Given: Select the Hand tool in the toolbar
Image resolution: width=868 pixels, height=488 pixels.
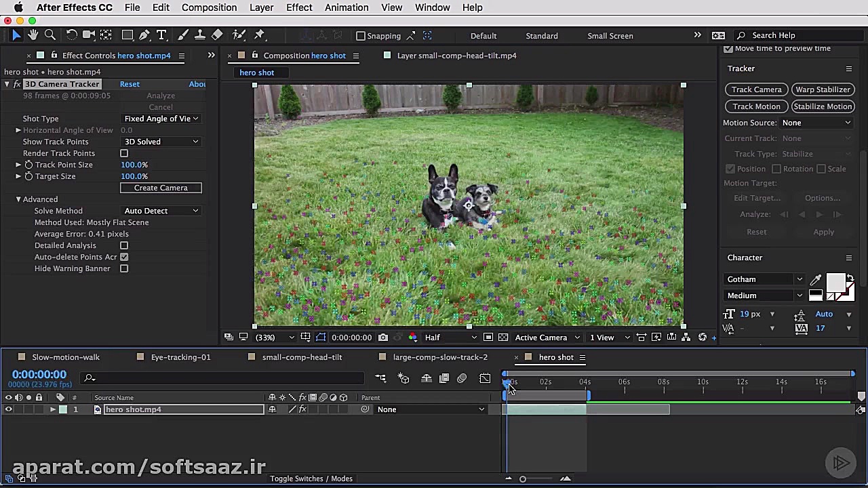Looking at the screenshot, I should click(33, 35).
